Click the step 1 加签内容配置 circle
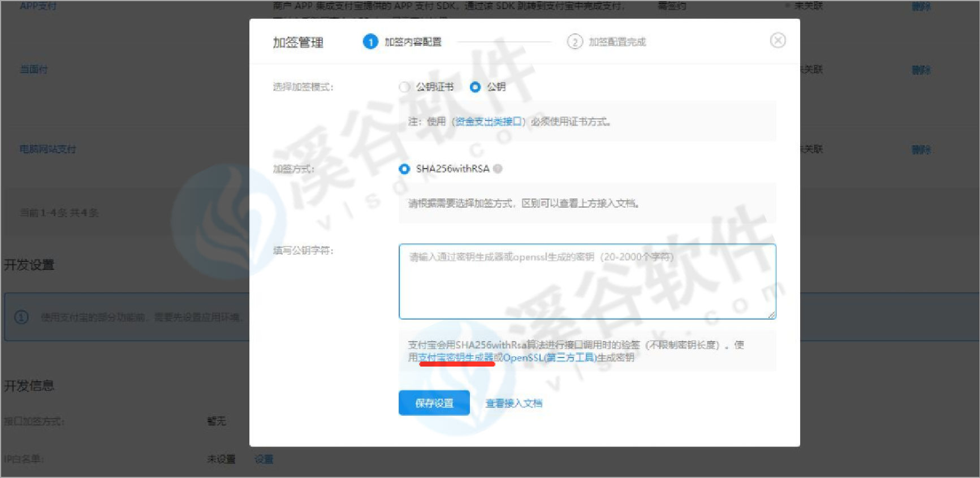 tap(370, 42)
